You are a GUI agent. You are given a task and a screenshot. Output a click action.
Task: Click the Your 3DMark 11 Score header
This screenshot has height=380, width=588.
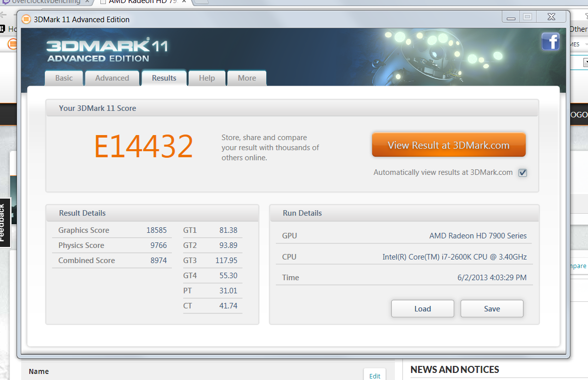click(x=97, y=108)
